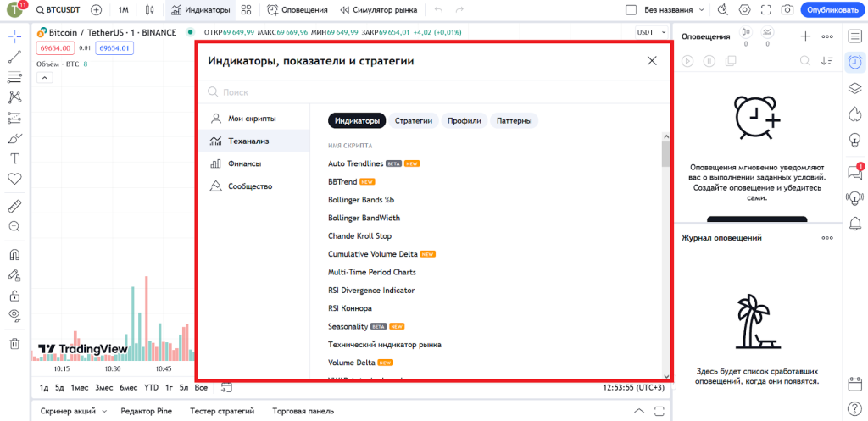The width and height of the screenshot is (868, 421).
Task: Open the USDT currency dropdown
Action: pyautogui.click(x=652, y=33)
